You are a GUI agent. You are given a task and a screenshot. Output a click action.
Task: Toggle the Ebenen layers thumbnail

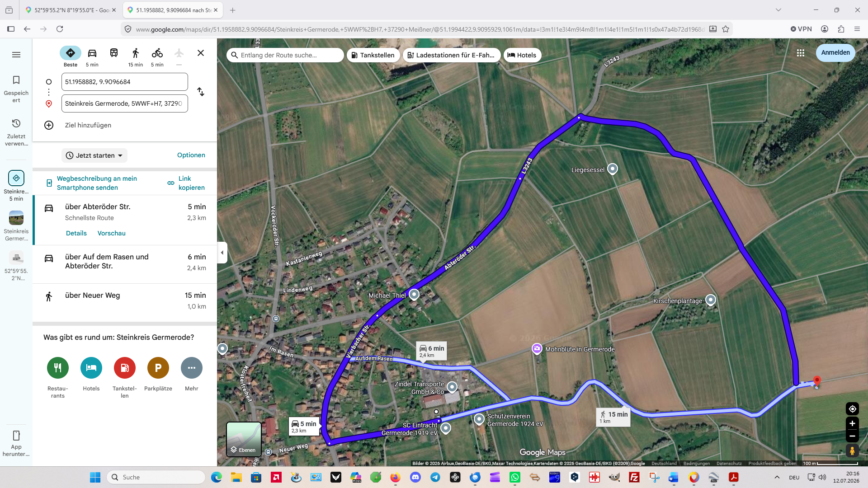[244, 439]
